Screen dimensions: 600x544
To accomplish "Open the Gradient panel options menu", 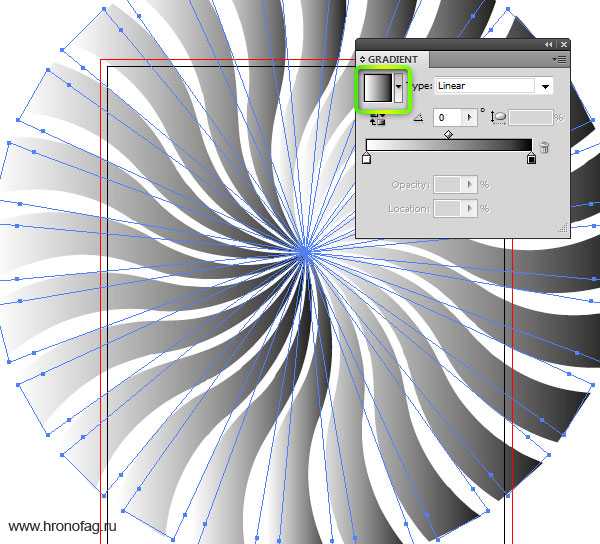I will (560, 59).
